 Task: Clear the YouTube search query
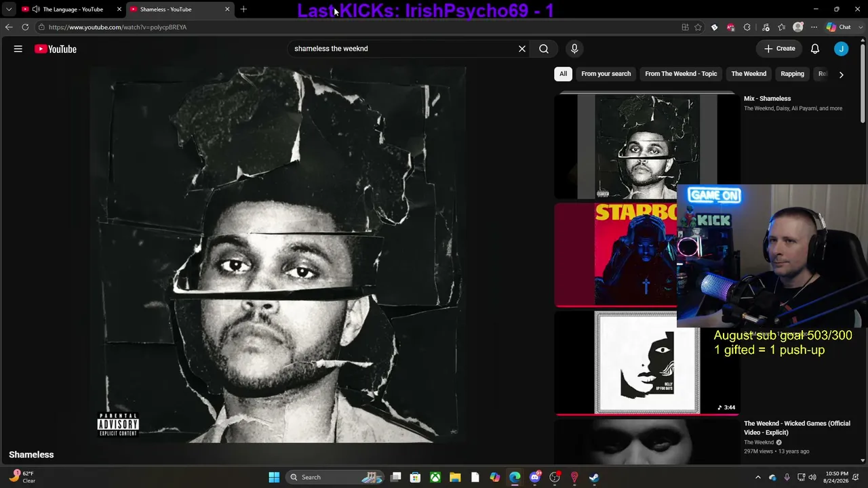(522, 49)
